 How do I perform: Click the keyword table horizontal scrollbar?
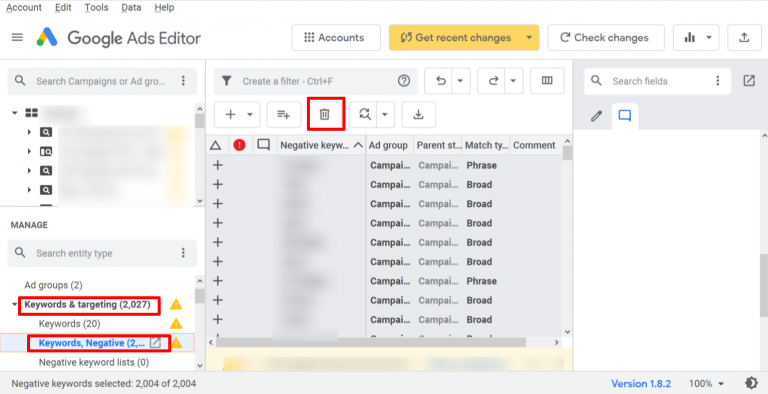371,342
